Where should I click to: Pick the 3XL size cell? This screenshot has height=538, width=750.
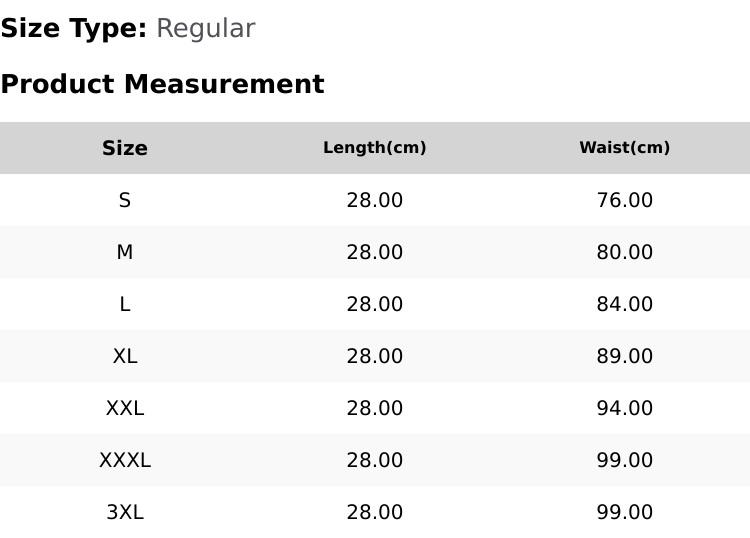tap(125, 512)
